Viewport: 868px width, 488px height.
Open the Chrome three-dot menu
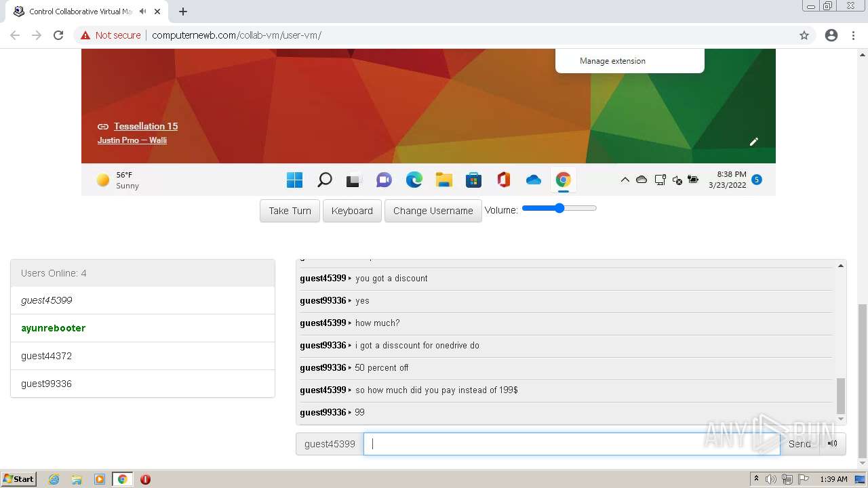pyautogui.click(x=853, y=35)
